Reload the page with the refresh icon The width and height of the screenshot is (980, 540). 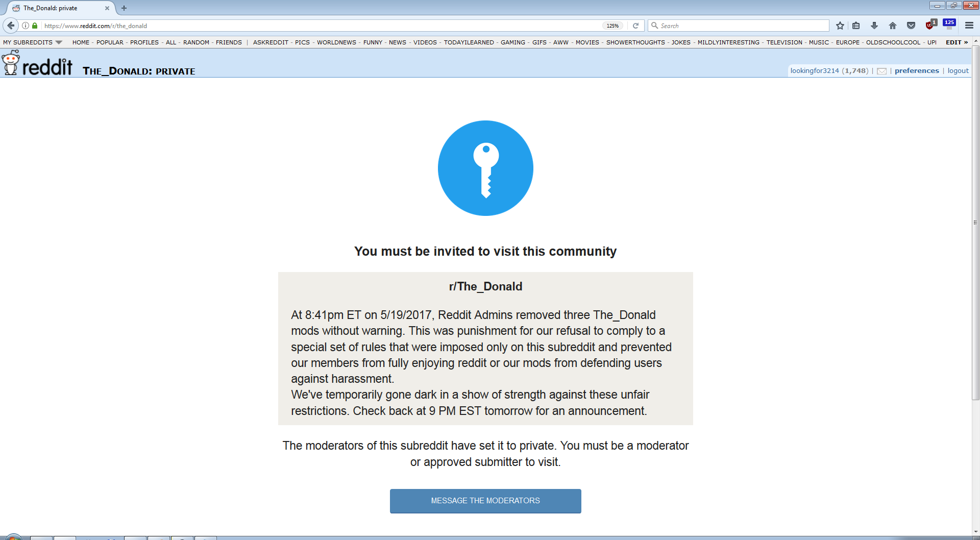635,26
